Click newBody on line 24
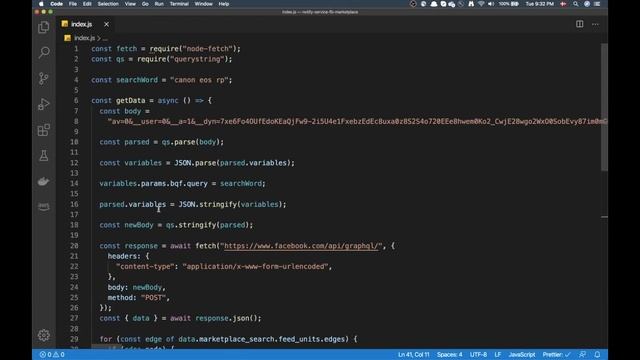 [x=147, y=287]
